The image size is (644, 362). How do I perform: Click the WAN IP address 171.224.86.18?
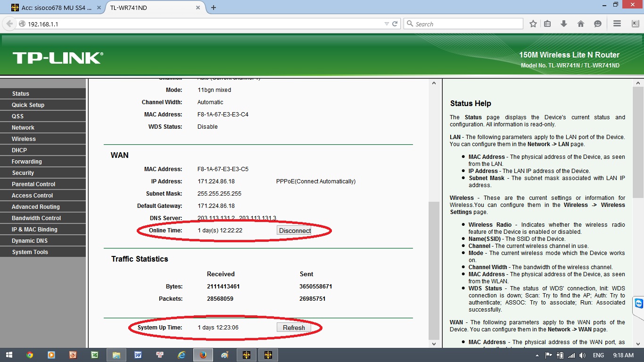216,181
